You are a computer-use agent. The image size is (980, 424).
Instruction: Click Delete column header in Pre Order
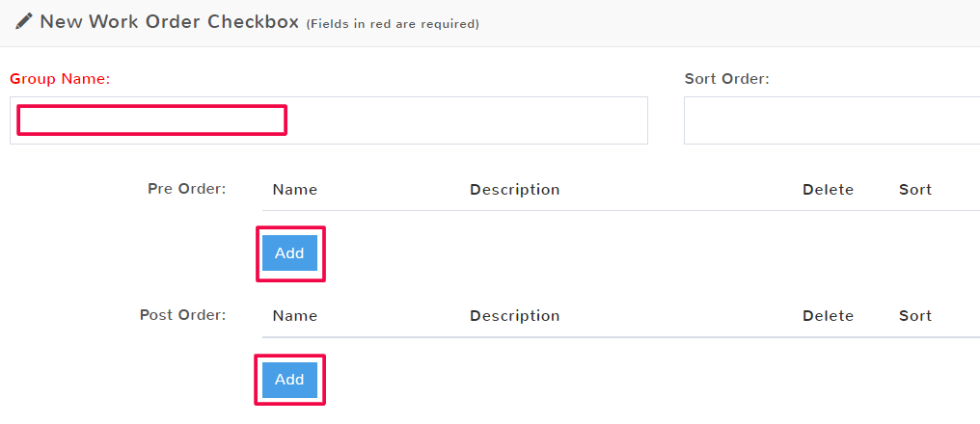pyautogui.click(x=828, y=190)
